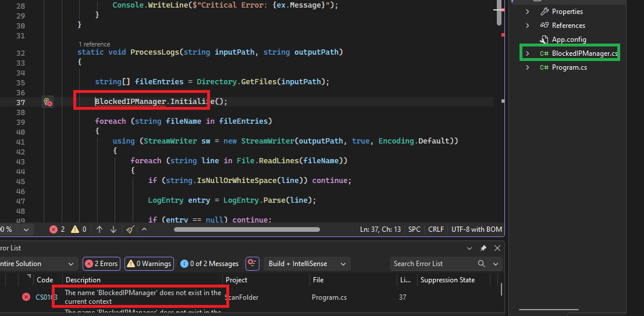This screenshot has height=316, width=644.
Task: Close the Error List panel
Action: (x=497, y=249)
